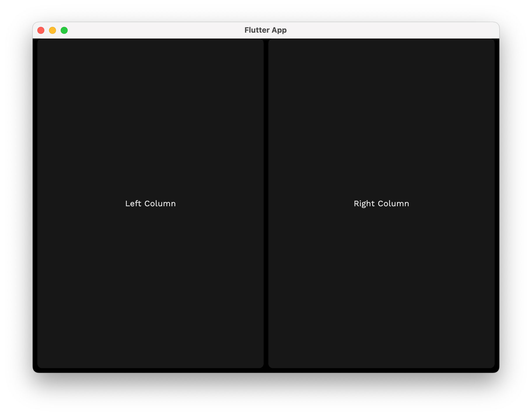Click the "Right Column" text
532x416 pixels.
point(381,204)
